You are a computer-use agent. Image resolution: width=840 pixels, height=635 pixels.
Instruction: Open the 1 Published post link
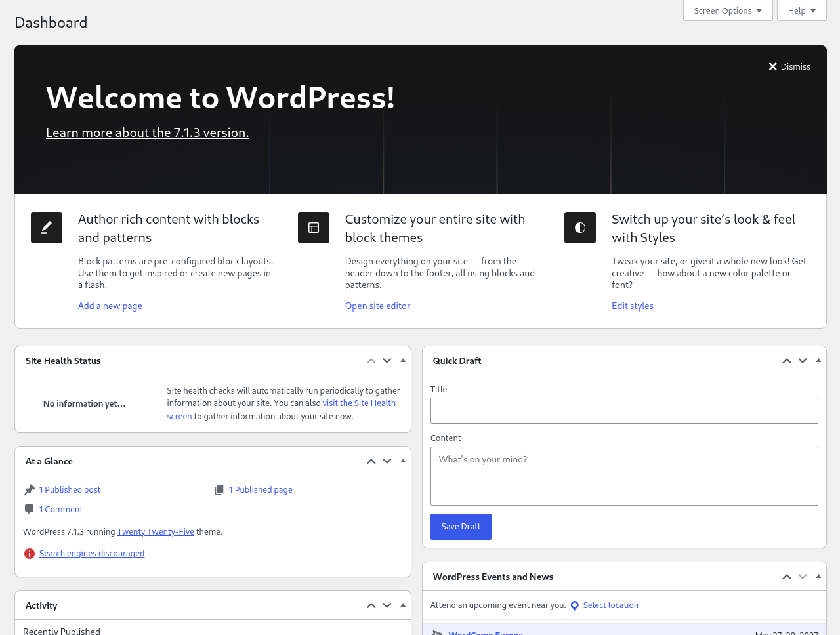click(70, 490)
